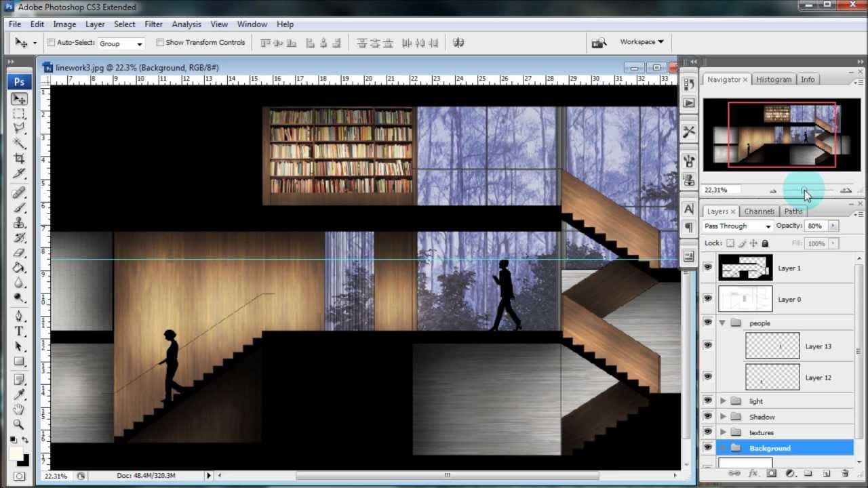Screen dimensions: 868x488
Task: Expand the Shadow layer group
Action: (x=722, y=416)
